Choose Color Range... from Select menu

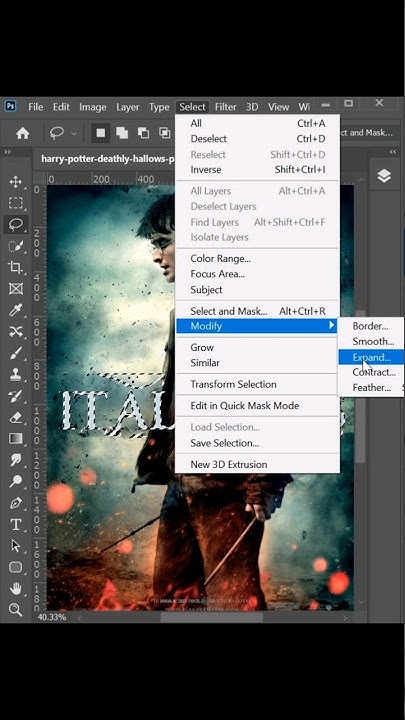click(x=258, y=259)
